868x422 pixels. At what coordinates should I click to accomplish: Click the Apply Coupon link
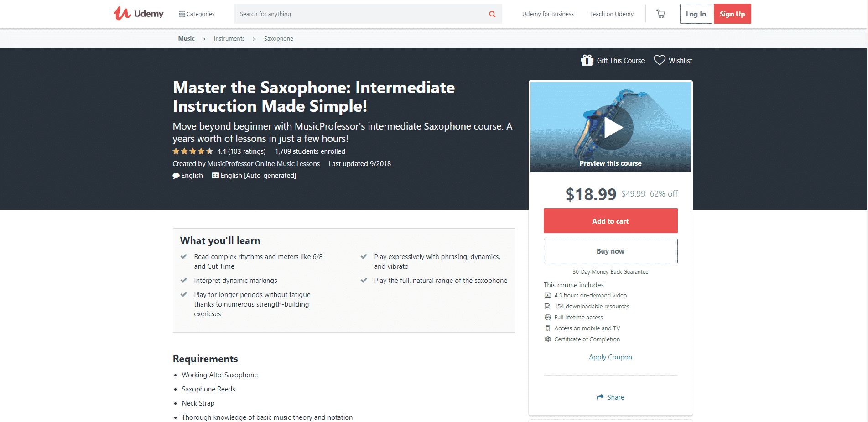[610, 357]
